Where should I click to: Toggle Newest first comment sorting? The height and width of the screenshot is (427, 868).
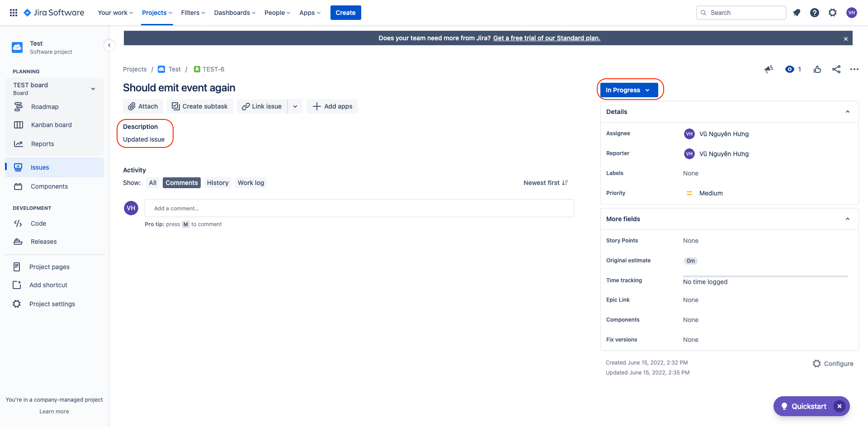click(545, 183)
